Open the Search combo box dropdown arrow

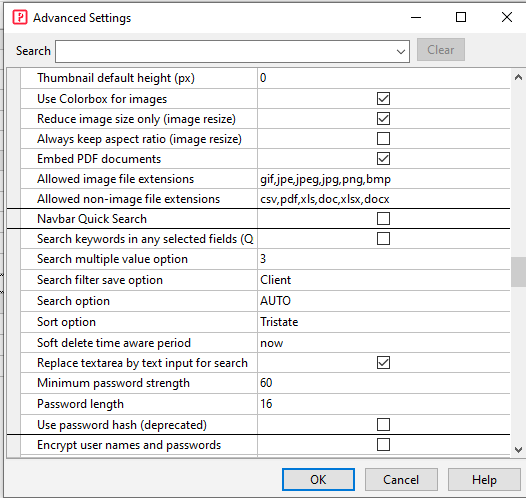click(401, 52)
